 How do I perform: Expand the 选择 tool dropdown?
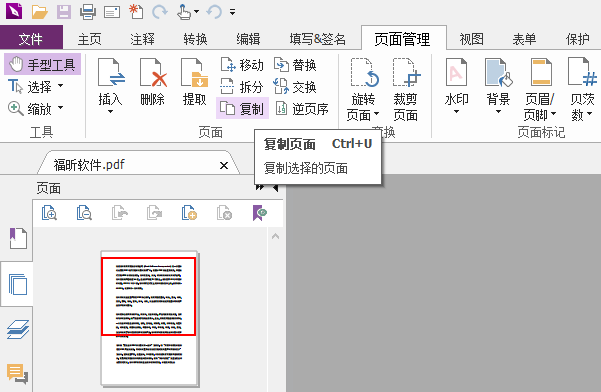pos(61,86)
